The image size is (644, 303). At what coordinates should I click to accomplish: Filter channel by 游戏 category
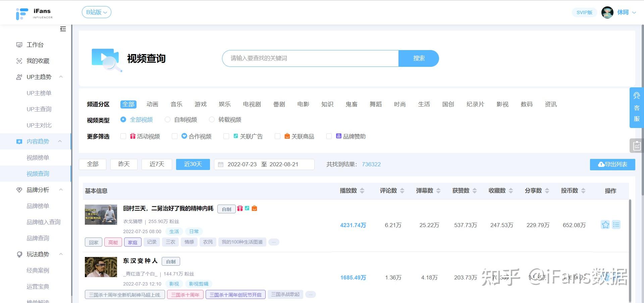pos(201,104)
